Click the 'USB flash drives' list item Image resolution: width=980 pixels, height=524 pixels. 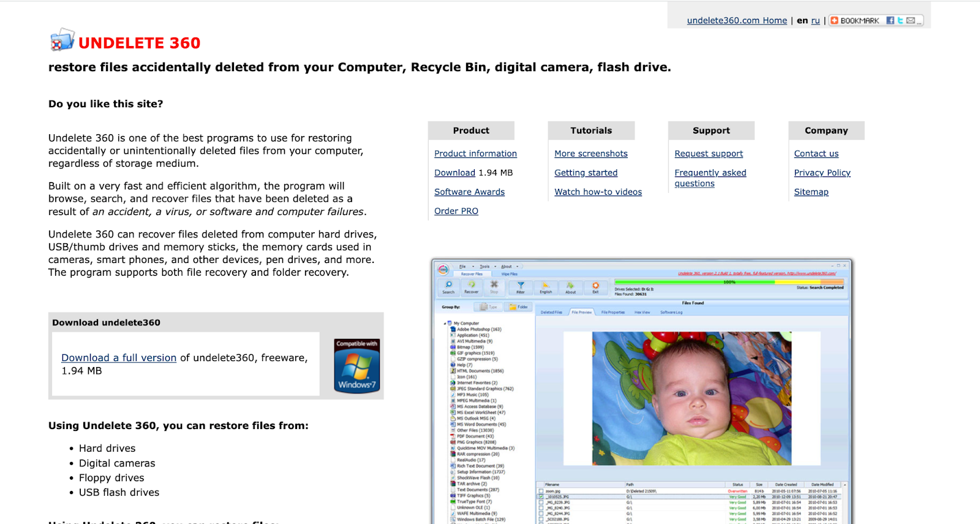119,493
